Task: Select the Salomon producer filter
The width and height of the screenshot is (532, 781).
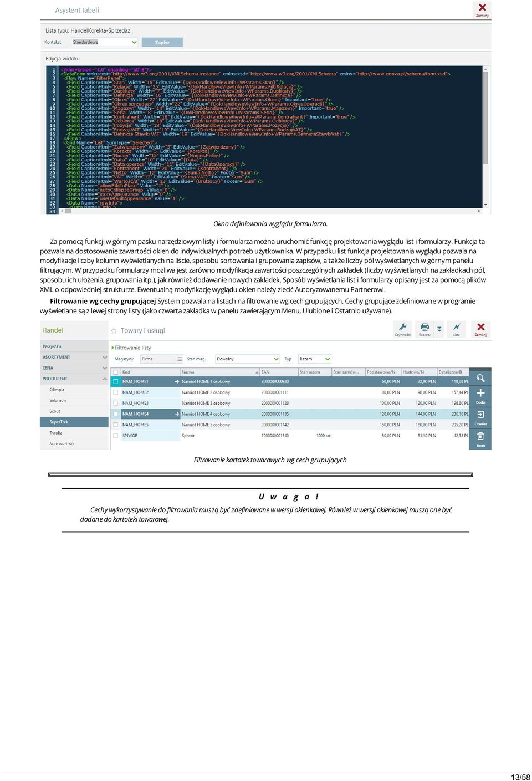Action: pyautogui.click(x=74, y=400)
